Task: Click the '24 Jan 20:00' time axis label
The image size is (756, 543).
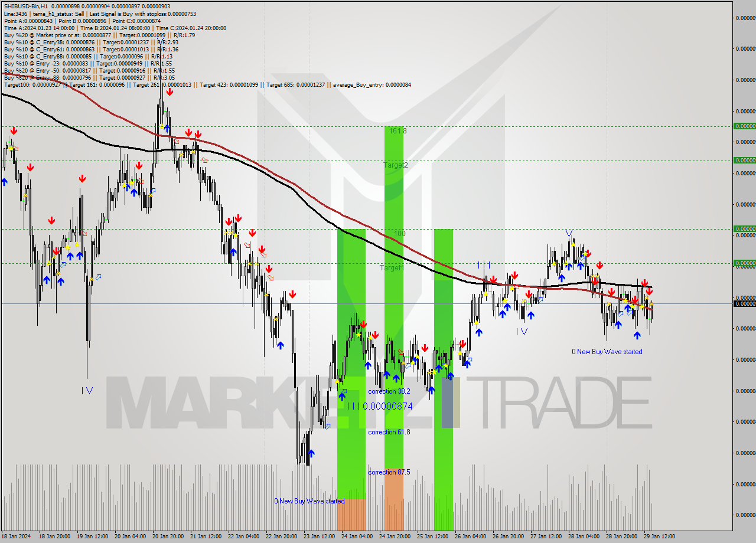Action: coord(396,537)
